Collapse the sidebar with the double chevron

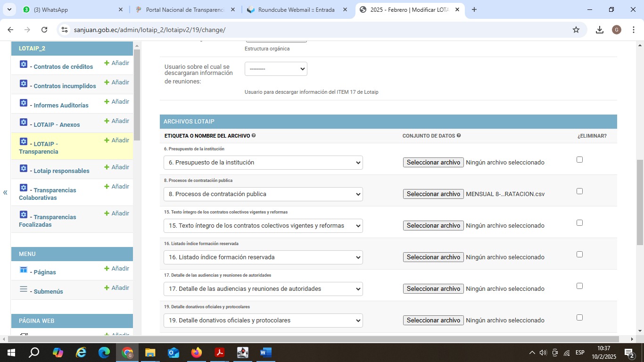[x=5, y=192]
